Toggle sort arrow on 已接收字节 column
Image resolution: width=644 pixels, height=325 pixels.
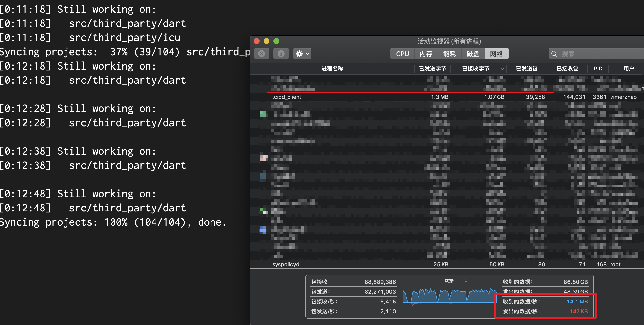click(502, 69)
